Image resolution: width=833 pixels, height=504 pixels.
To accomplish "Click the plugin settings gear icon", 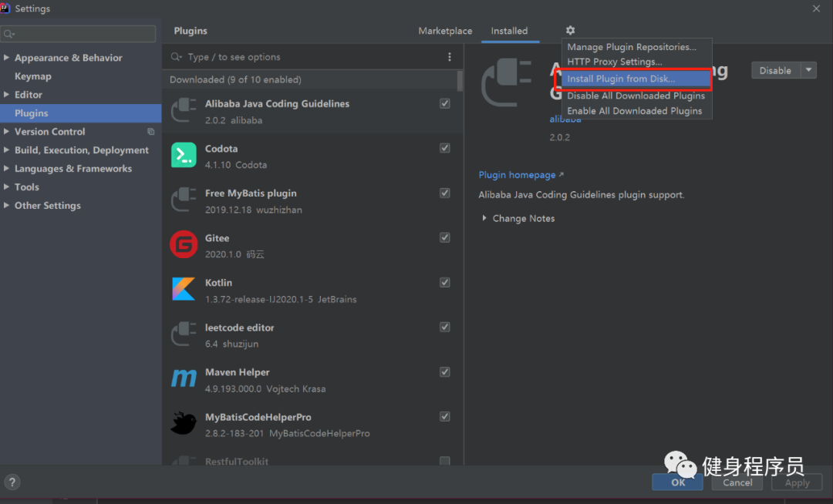I will click(570, 30).
